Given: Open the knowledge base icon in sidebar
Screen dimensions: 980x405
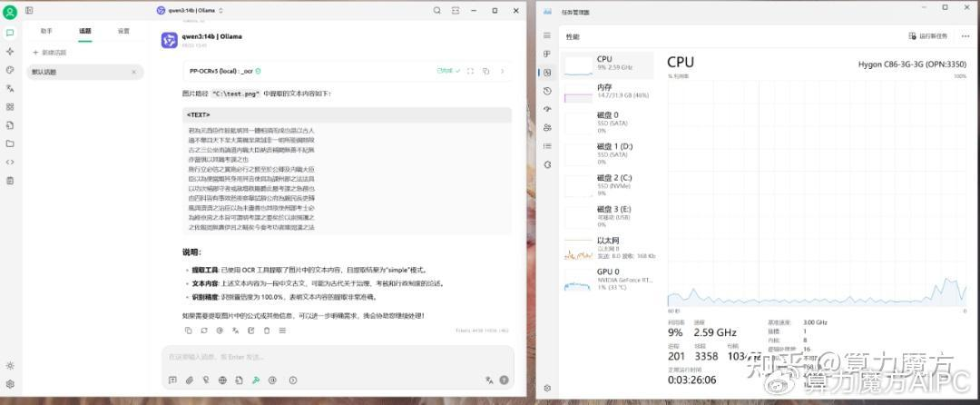Looking at the screenshot, I should coord(10,125).
